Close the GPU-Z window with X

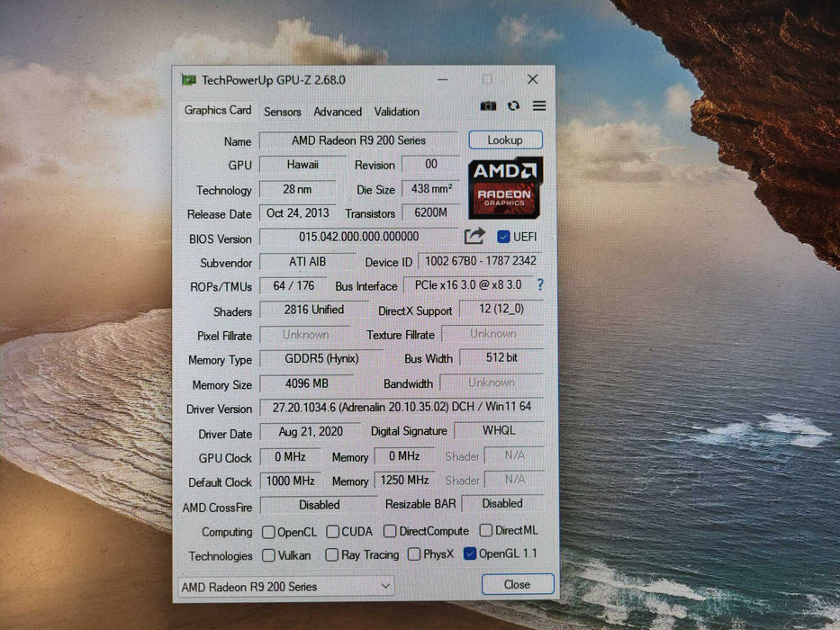pyautogui.click(x=532, y=79)
